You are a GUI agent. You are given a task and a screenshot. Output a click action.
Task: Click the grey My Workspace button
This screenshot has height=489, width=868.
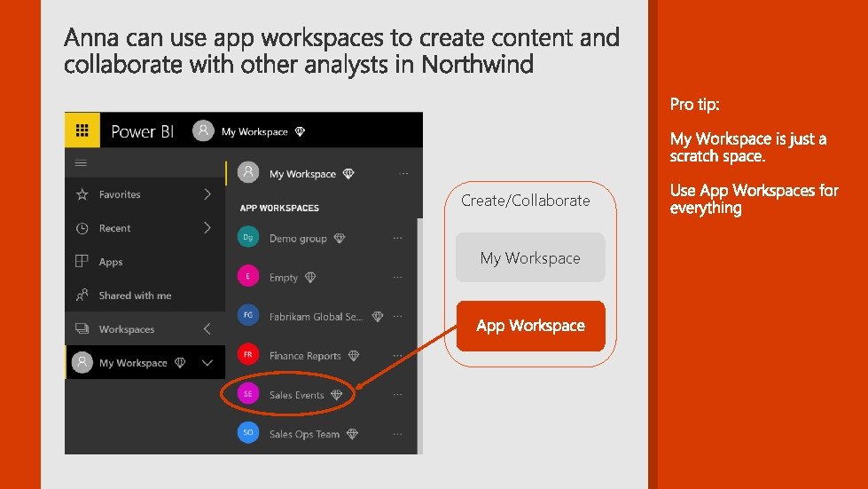point(530,257)
